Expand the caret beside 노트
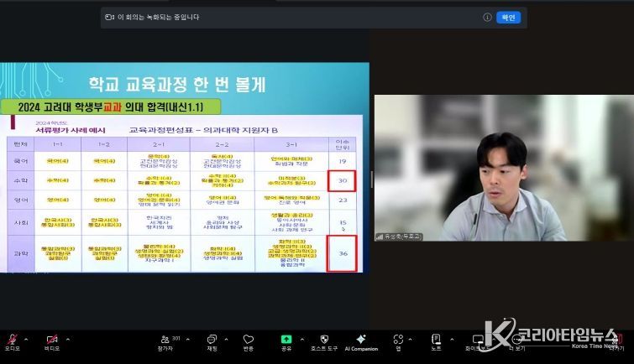This screenshot has height=364, width=634. 452,340
